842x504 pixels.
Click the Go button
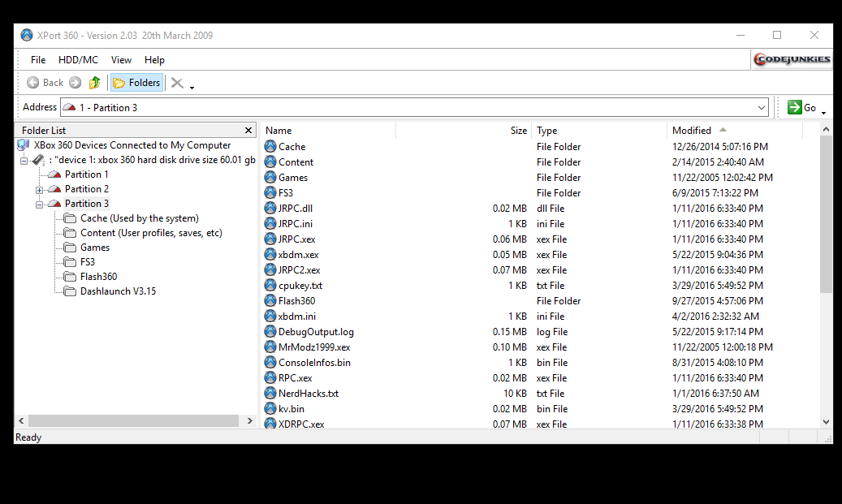click(x=801, y=107)
